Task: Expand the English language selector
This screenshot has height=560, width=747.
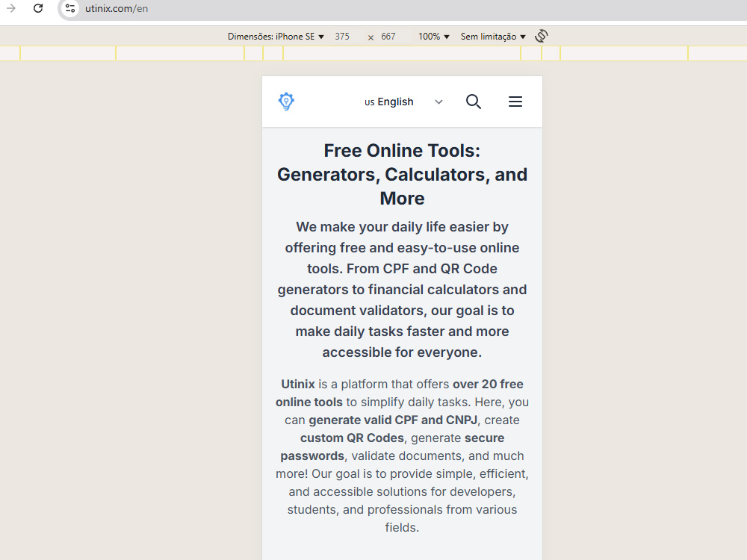Action: [x=403, y=102]
